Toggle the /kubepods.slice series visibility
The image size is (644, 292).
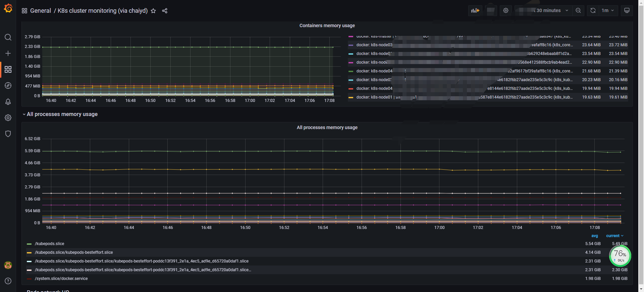[x=49, y=244]
